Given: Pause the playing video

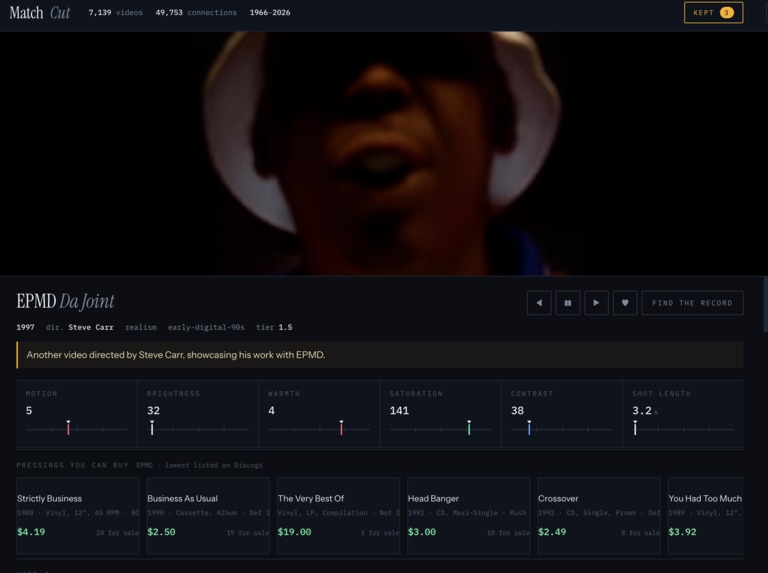Looking at the screenshot, I should click(568, 303).
